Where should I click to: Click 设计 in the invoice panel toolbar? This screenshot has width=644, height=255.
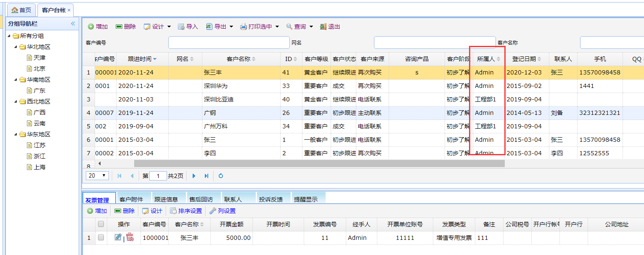click(x=152, y=211)
